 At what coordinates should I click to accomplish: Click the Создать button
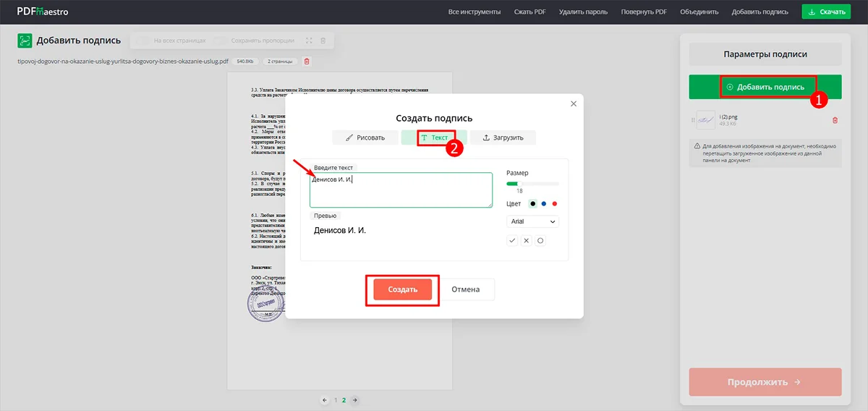[402, 289]
